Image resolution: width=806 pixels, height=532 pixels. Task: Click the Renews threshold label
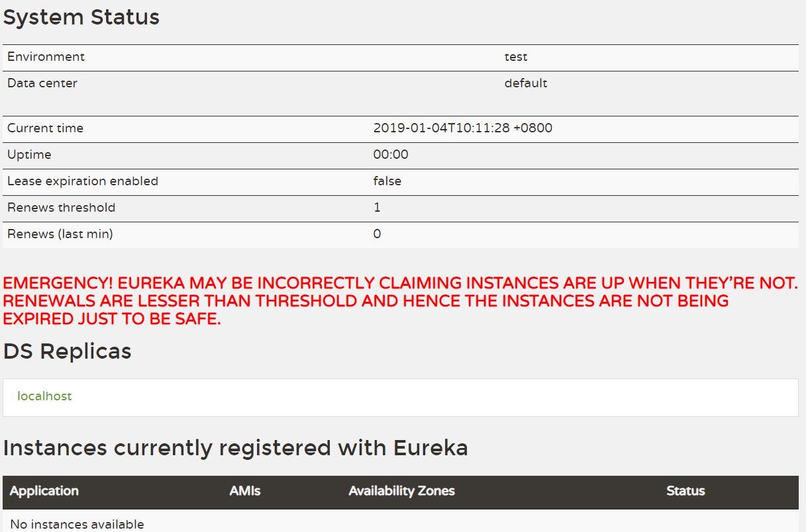click(x=61, y=208)
